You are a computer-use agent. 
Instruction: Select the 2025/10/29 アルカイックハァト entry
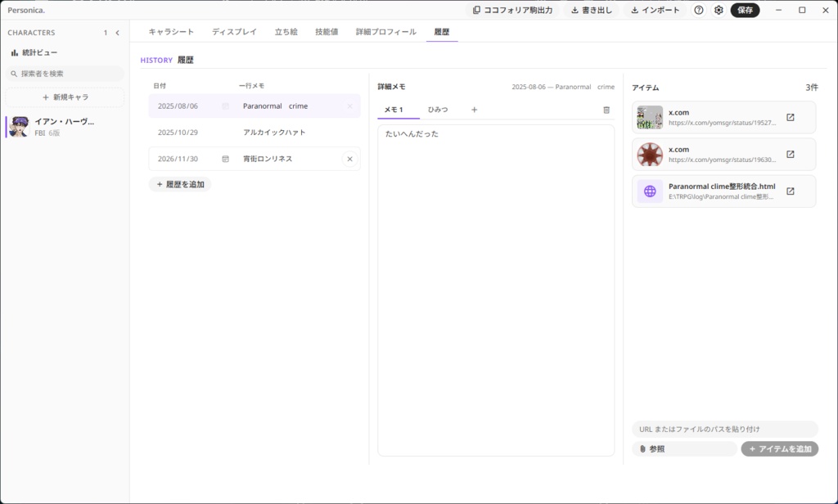click(255, 133)
